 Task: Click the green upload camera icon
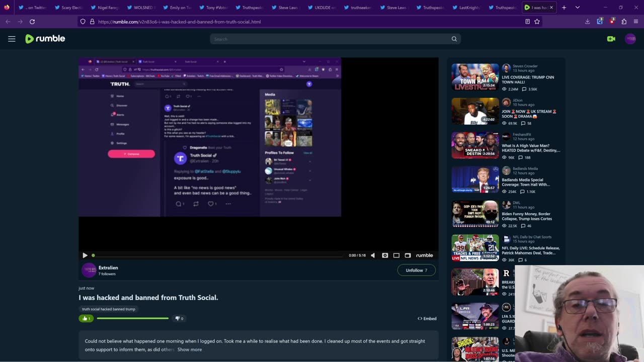point(611,39)
